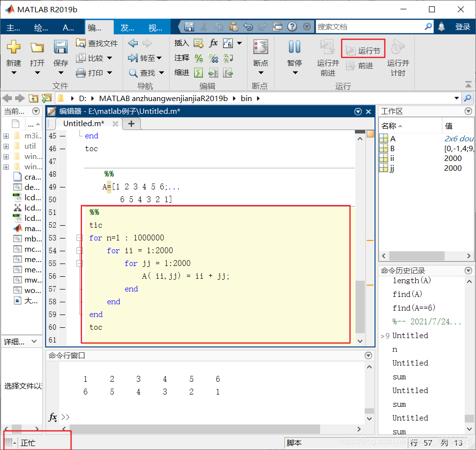
Task: Switch to the Home (主...) ribbon tab
Action: tap(13, 28)
